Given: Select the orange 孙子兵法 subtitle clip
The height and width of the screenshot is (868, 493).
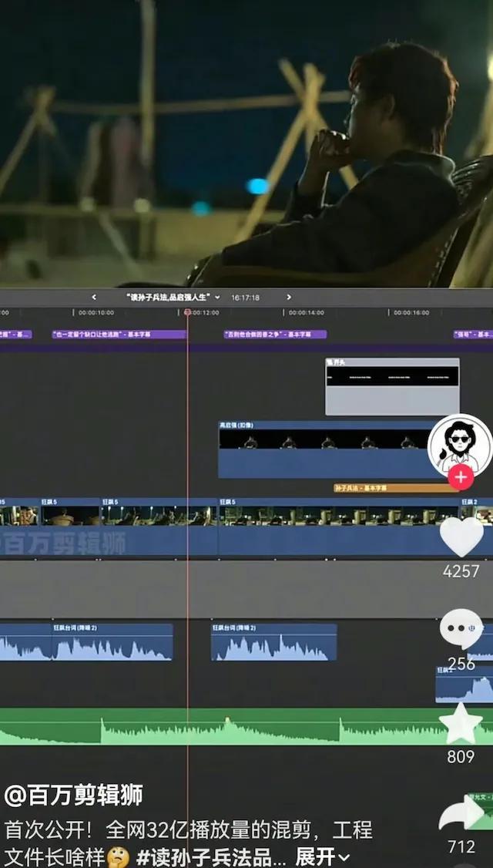Looking at the screenshot, I should click(393, 488).
